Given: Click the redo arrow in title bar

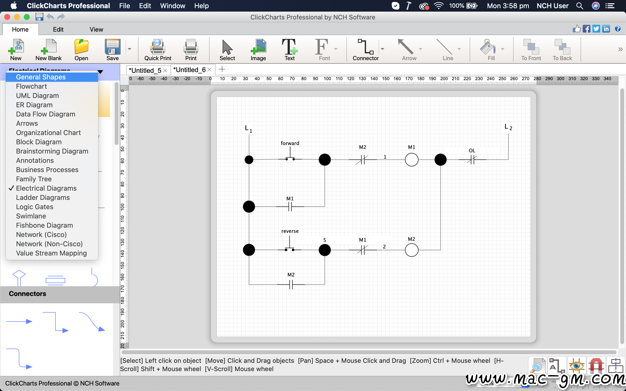Looking at the screenshot, I should (61, 17).
